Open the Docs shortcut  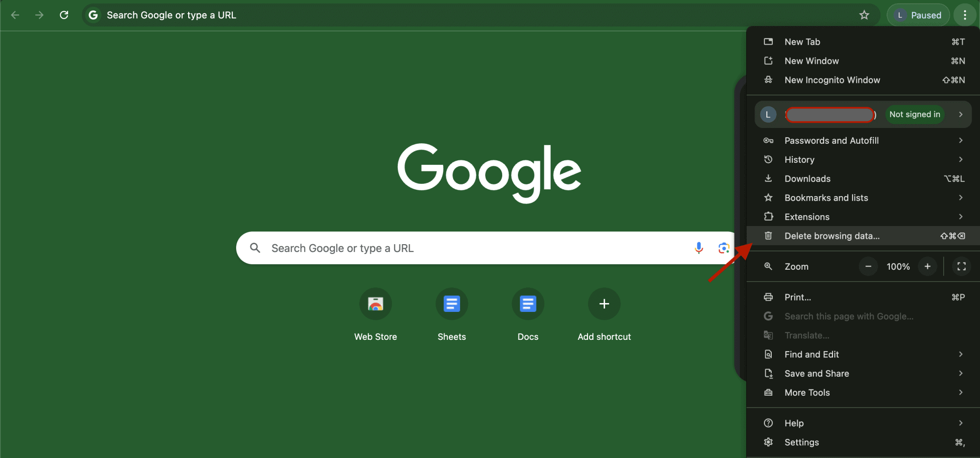click(528, 315)
